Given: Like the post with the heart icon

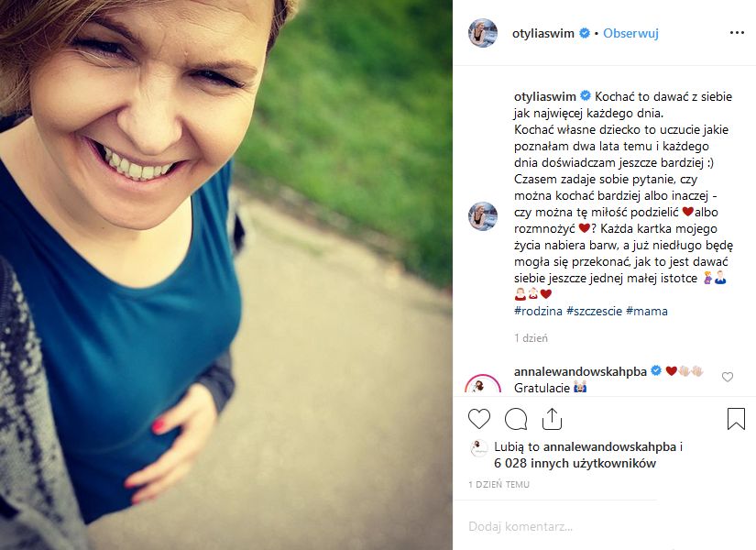Looking at the screenshot, I should click(478, 419).
